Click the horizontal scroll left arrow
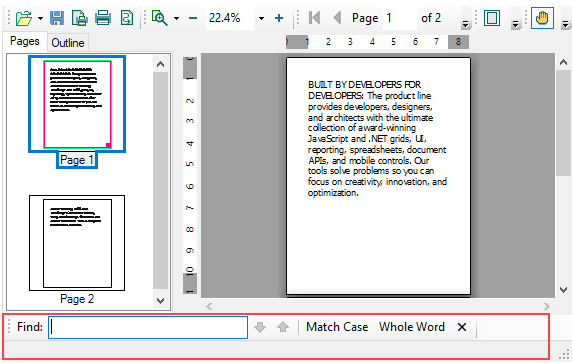This screenshot has width=573, height=364. (209, 306)
